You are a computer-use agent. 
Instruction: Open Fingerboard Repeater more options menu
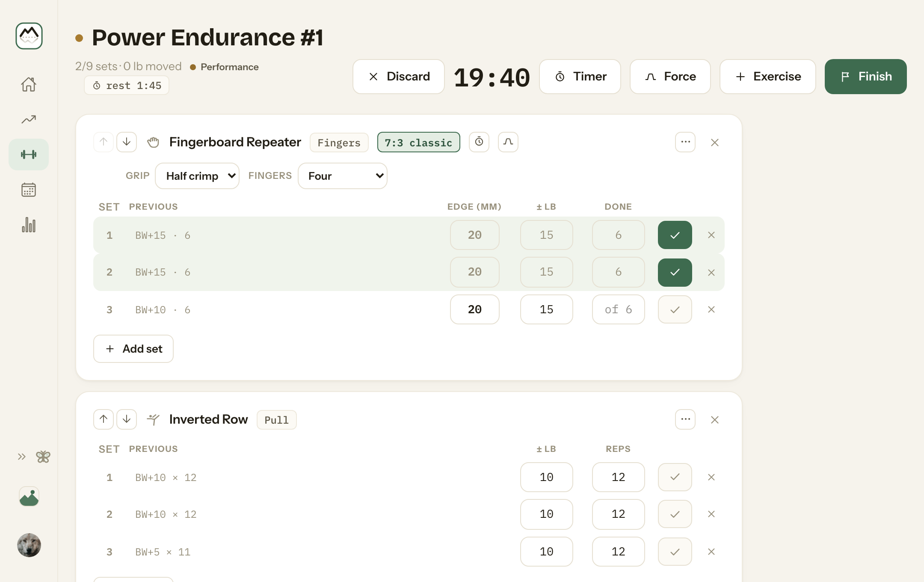685,142
